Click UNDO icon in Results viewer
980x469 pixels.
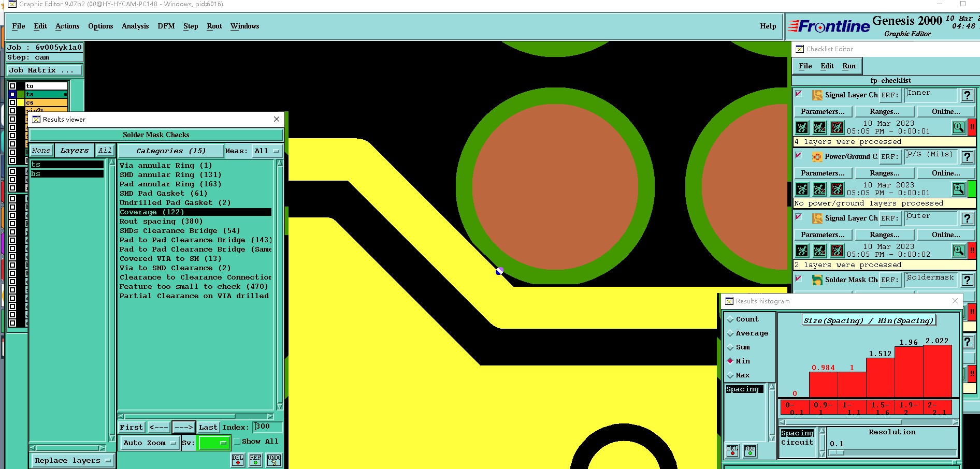(274, 460)
